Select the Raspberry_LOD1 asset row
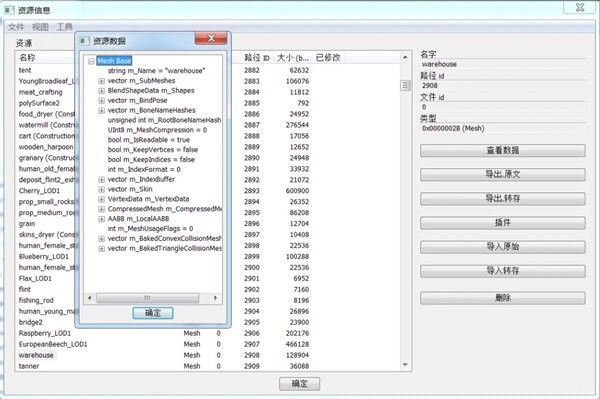Image resolution: width=600 pixels, height=399 pixels. click(x=45, y=334)
